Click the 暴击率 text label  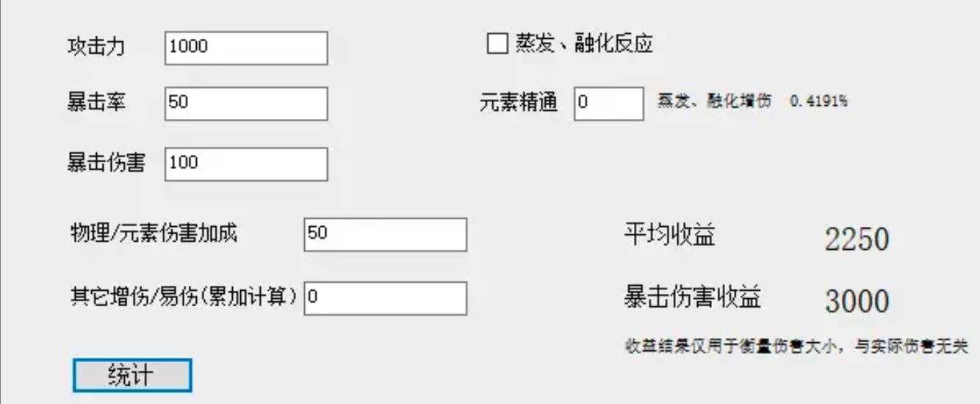96,103
